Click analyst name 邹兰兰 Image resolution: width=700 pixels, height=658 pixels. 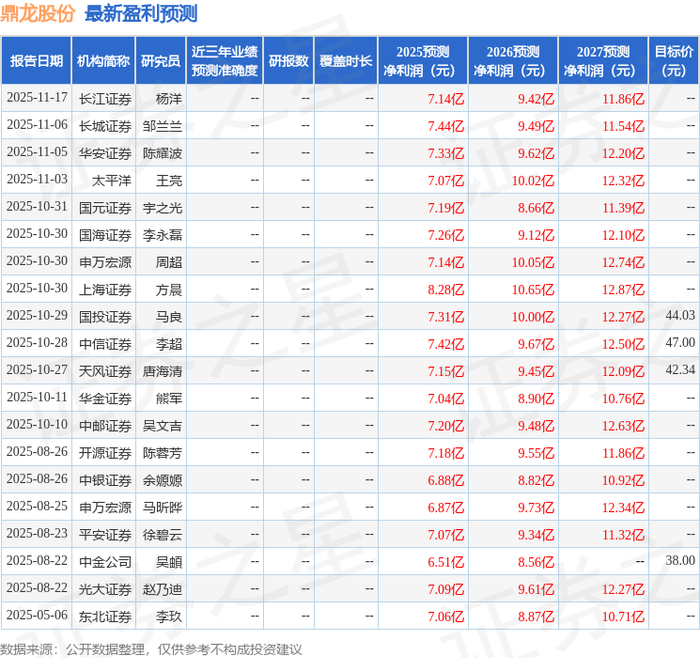[162, 126]
